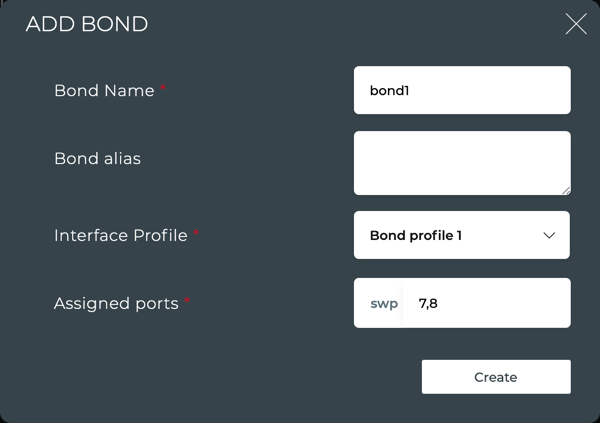The image size is (600, 423).
Task: Click the required asterisk beside Assigned ports
Action: [x=187, y=301]
